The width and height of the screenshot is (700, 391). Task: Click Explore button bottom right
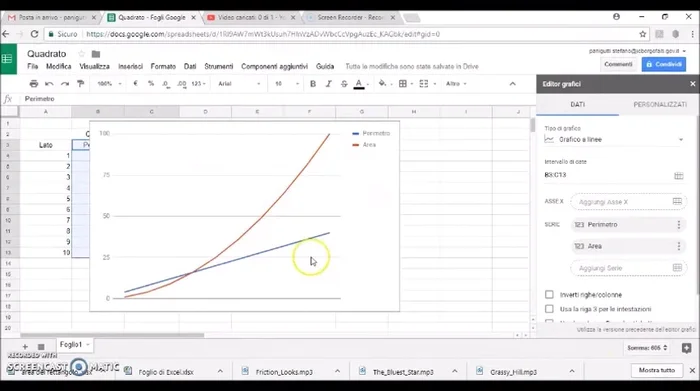[x=687, y=348]
